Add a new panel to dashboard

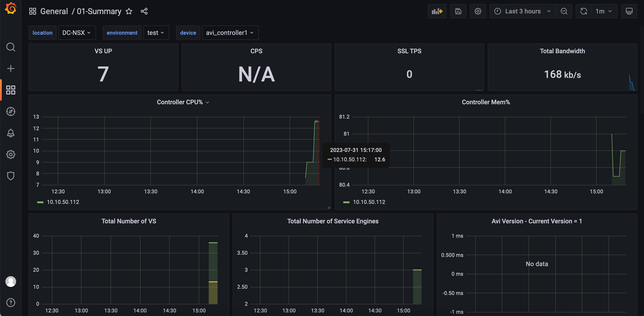click(x=437, y=11)
